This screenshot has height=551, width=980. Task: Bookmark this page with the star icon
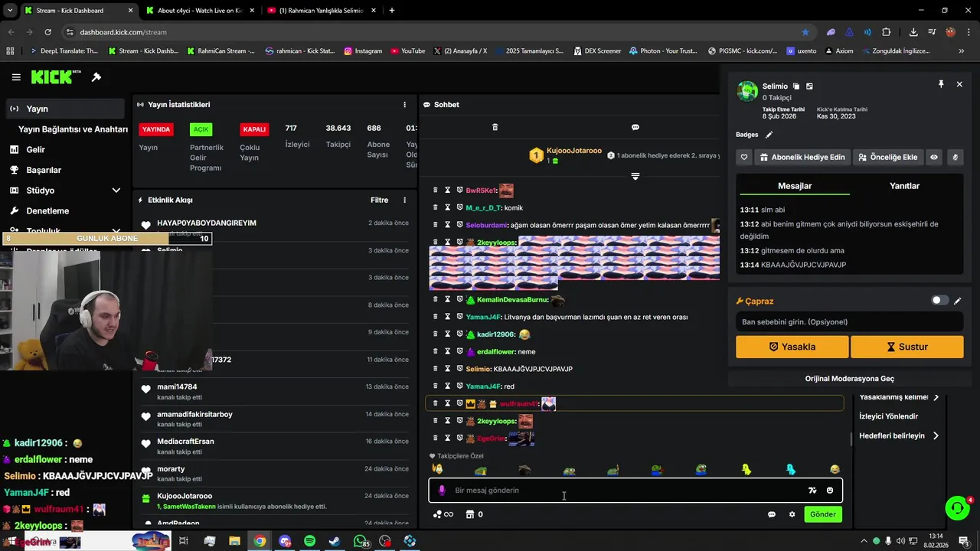(805, 32)
